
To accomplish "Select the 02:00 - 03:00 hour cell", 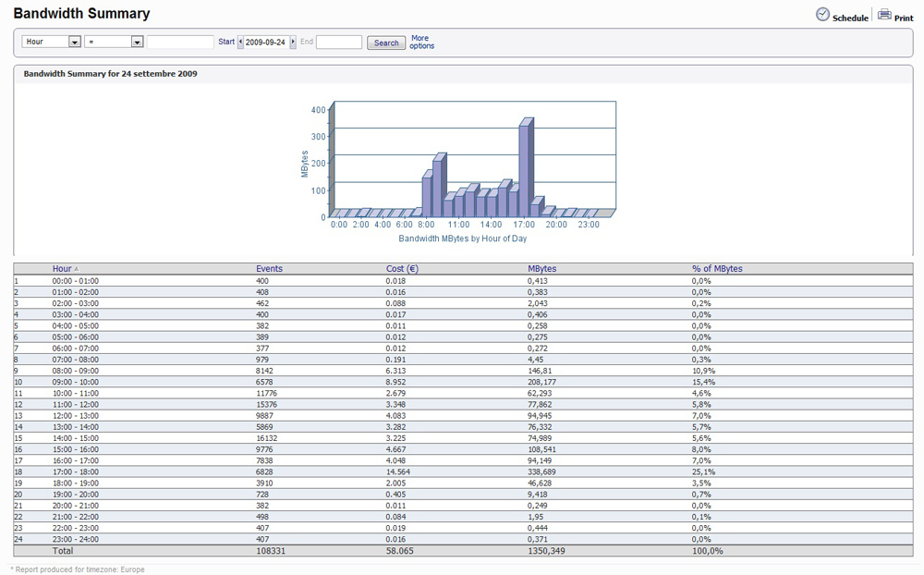I will click(x=76, y=304).
